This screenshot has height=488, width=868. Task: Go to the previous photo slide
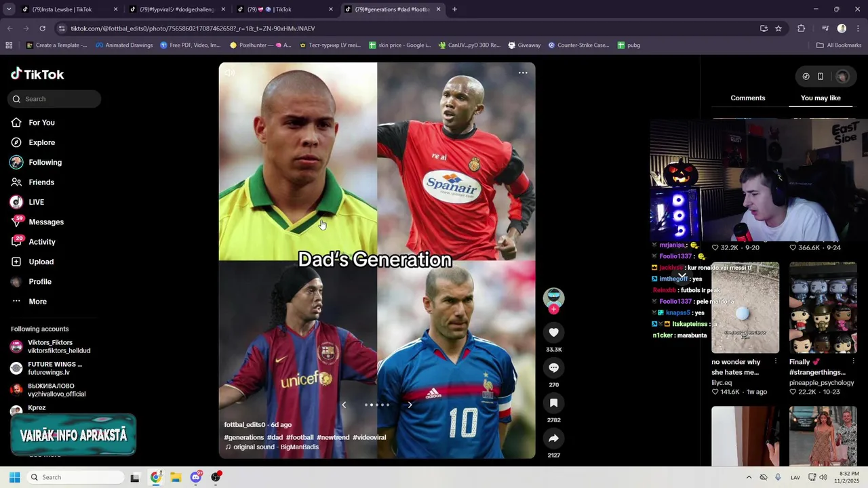[x=344, y=405]
